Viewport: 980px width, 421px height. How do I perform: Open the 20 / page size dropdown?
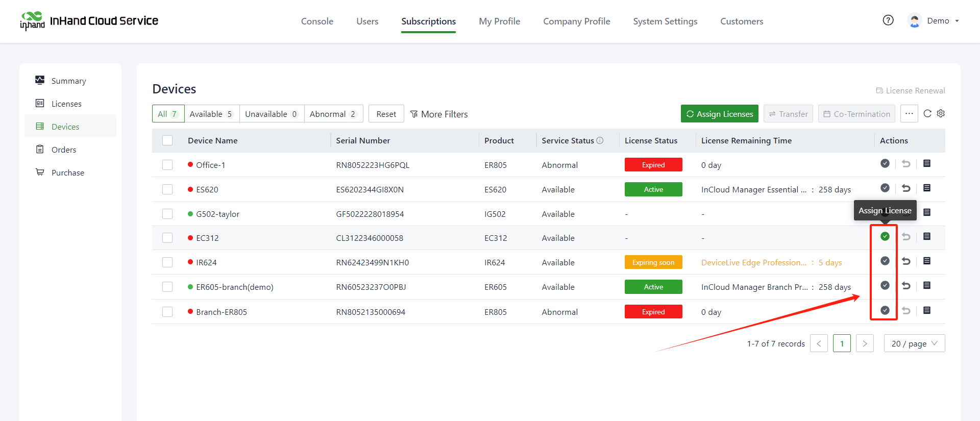914,343
